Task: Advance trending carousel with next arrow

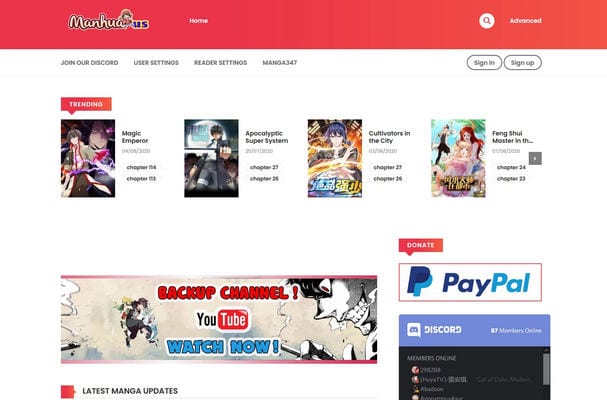Action: [535, 158]
